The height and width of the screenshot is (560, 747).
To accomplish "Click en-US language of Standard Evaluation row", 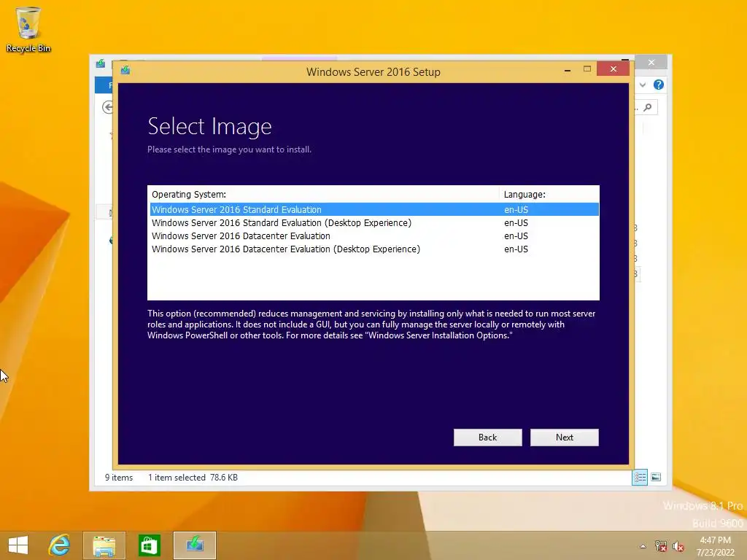I will click(x=516, y=209).
